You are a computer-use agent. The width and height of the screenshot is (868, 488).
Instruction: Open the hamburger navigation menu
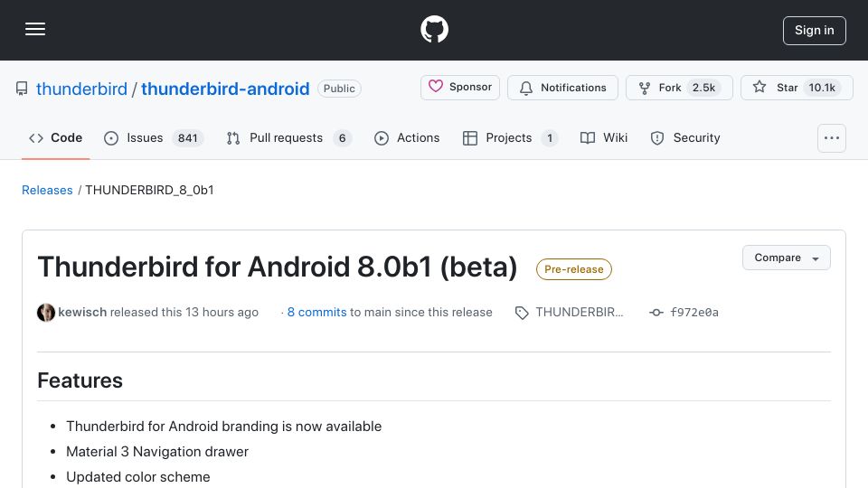tap(35, 29)
